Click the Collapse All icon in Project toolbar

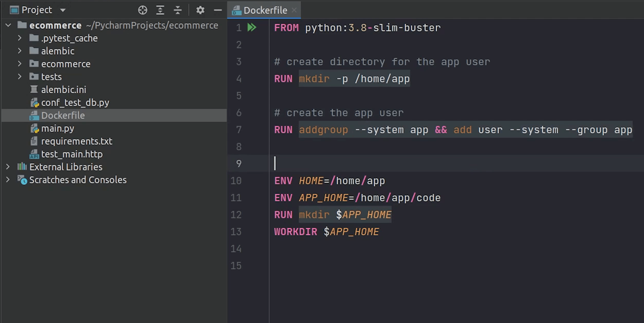pyautogui.click(x=177, y=10)
